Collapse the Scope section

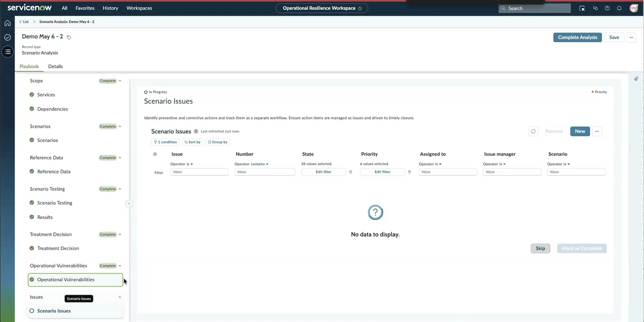(120, 81)
